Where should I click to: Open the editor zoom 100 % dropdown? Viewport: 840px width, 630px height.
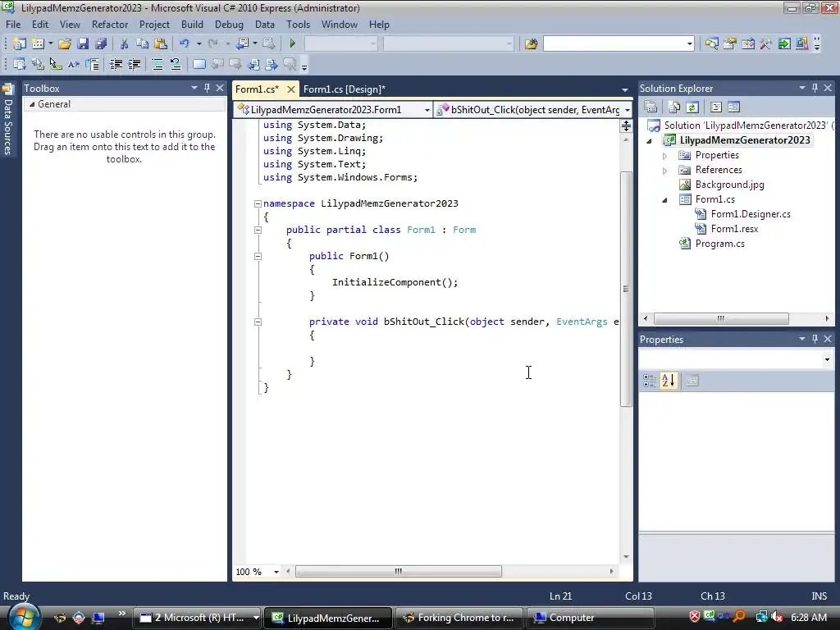point(276,572)
